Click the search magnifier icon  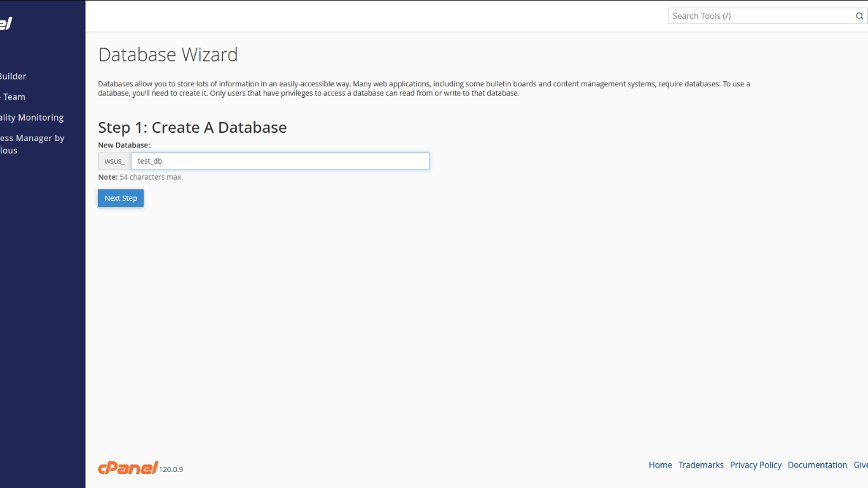click(859, 16)
